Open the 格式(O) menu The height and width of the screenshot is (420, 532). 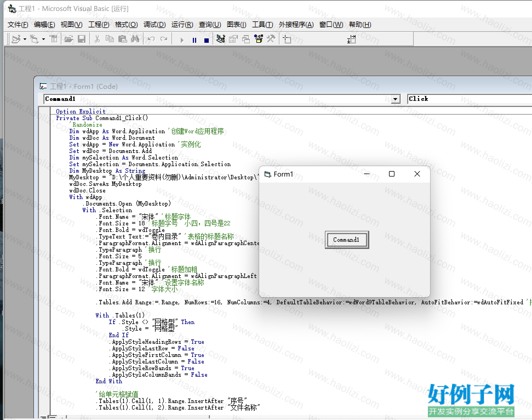tap(126, 25)
